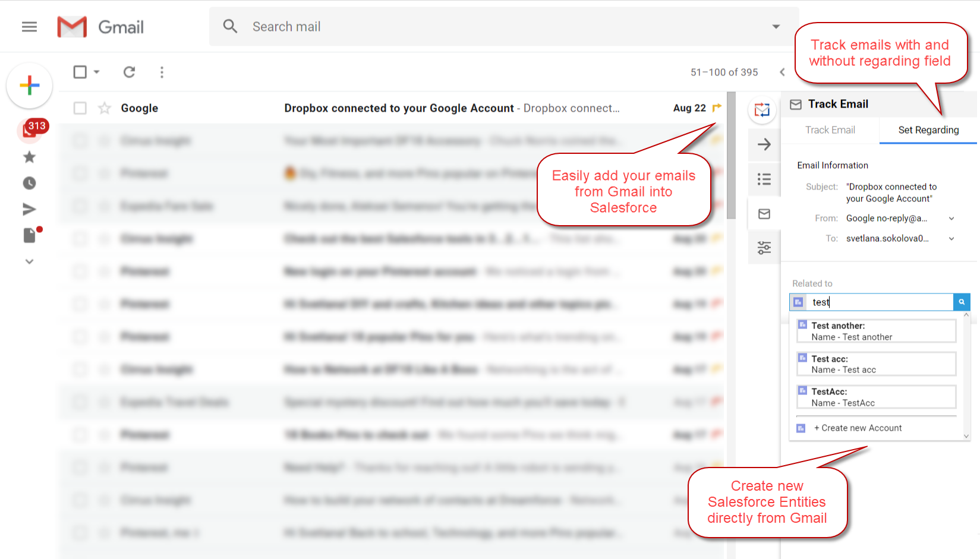Switch to the Set Regarding tab

tap(928, 130)
